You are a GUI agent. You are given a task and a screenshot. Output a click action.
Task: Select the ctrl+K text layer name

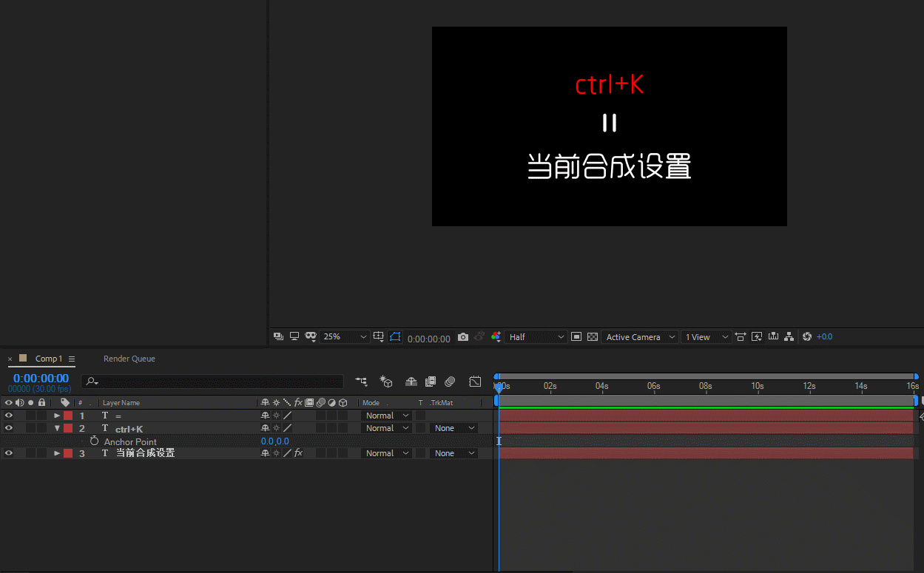coord(129,429)
